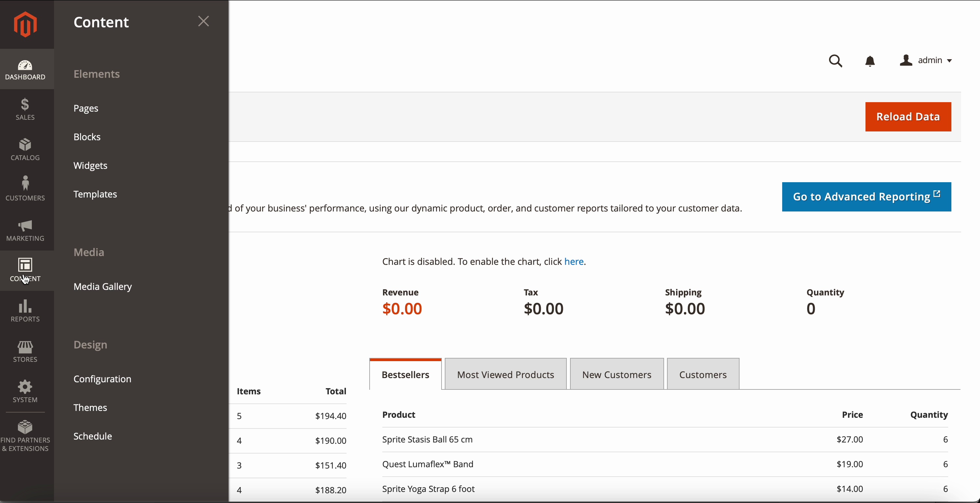Open Find Partners & Extensions
This screenshot has width=980, height=503.
[25, 436]
